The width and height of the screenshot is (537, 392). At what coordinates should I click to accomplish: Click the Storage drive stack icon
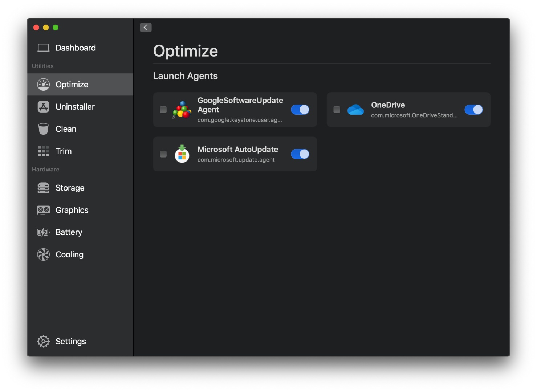[44, 188]
